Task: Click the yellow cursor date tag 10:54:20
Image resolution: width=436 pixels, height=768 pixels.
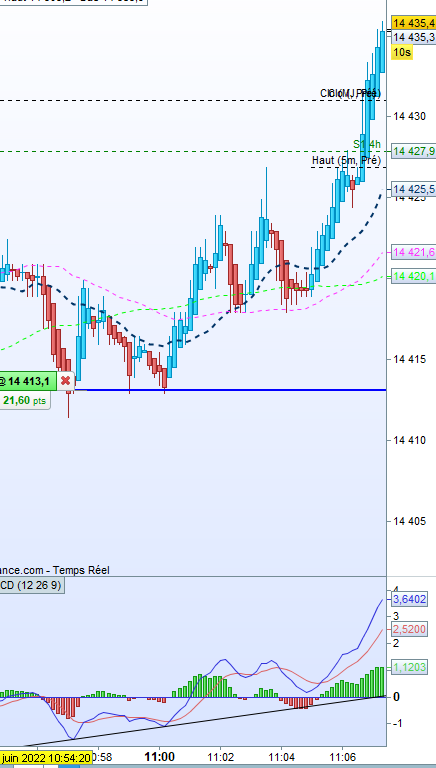Action: pos(46,757)
